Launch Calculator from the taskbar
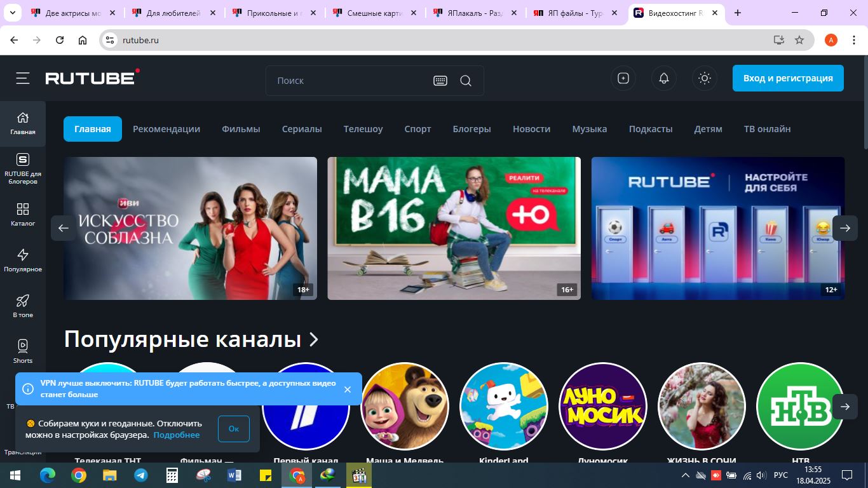Viewport: 868px width, 488px height. pyautogui.click(x=172, y=475)
